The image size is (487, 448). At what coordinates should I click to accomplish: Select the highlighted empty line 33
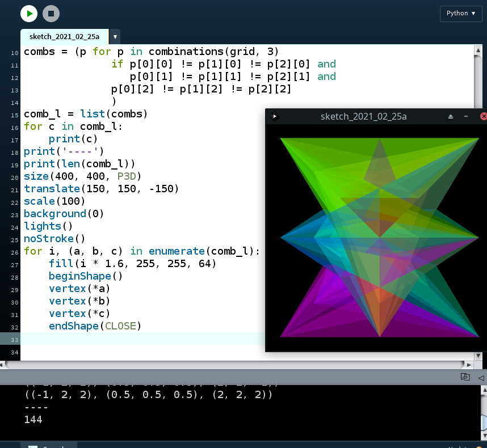[x=143, y=339]
